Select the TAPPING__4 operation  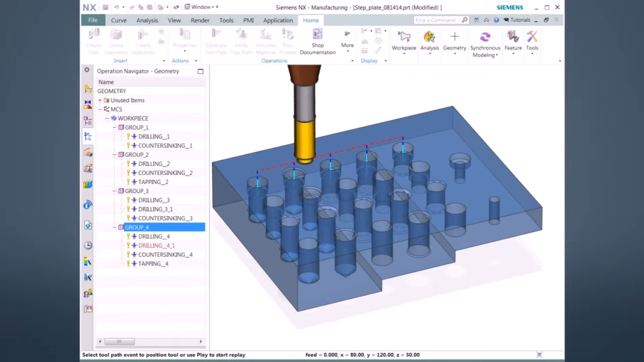153,264
